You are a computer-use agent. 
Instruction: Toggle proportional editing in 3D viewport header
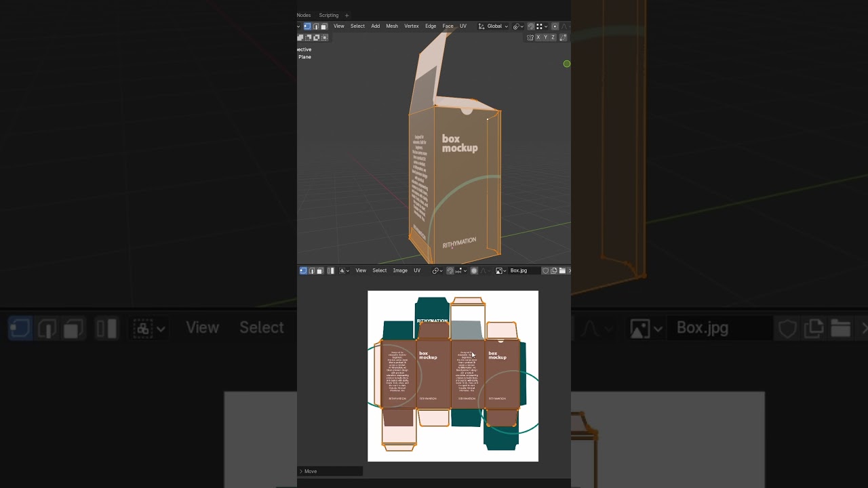tap(555, 26)
